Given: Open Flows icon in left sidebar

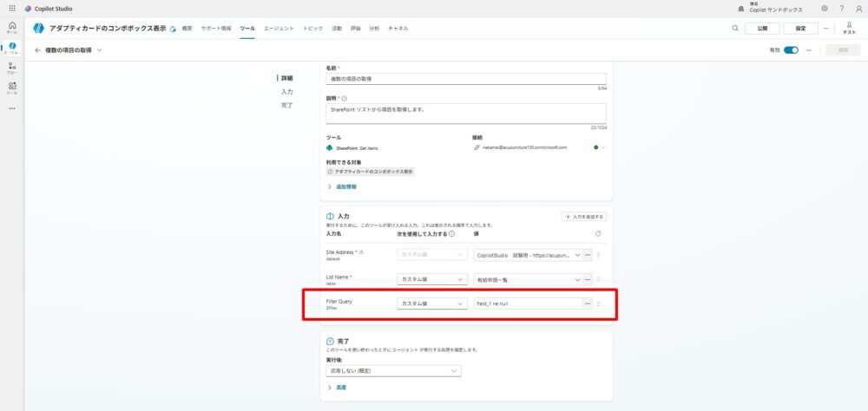Looking at the screenshot, I should point(12,68).
